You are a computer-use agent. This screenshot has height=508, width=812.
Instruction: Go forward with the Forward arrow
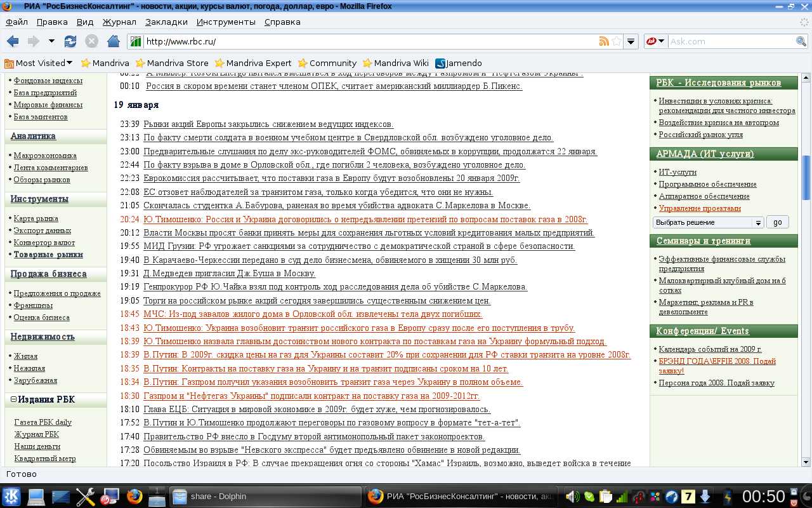[x=33, y=41]
